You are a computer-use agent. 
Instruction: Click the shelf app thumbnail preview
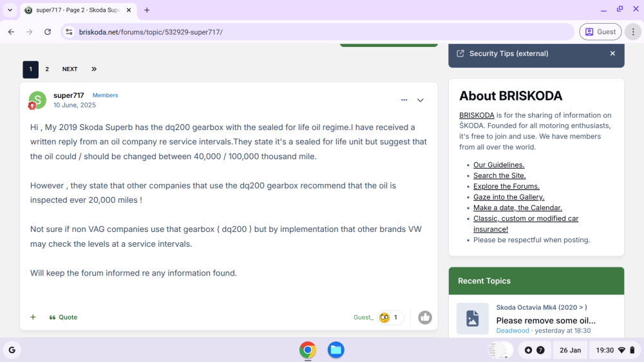click(x=500, y=350)
